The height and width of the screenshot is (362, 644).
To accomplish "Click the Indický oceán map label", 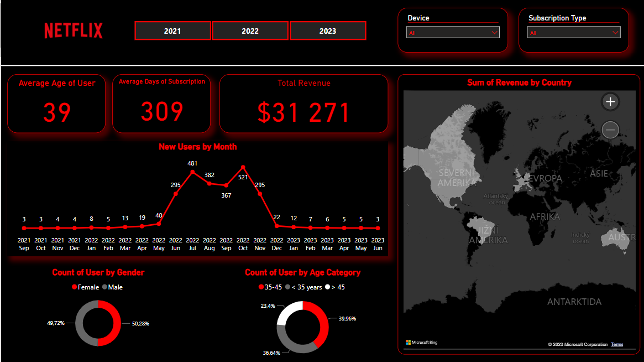I will (x=580, y=238).
